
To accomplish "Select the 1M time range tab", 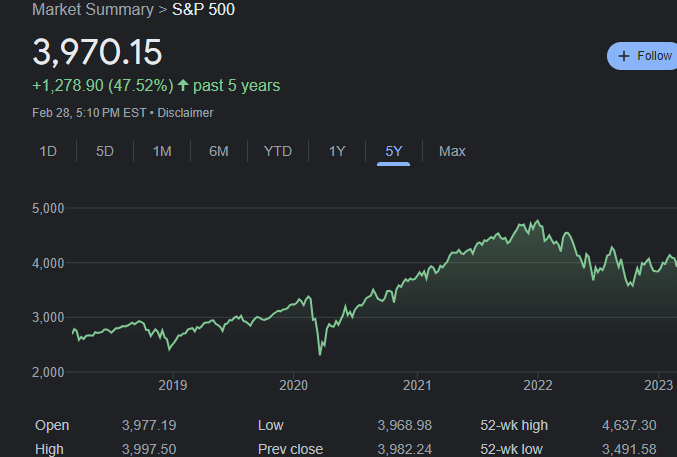I will click(x=162, y=151).
